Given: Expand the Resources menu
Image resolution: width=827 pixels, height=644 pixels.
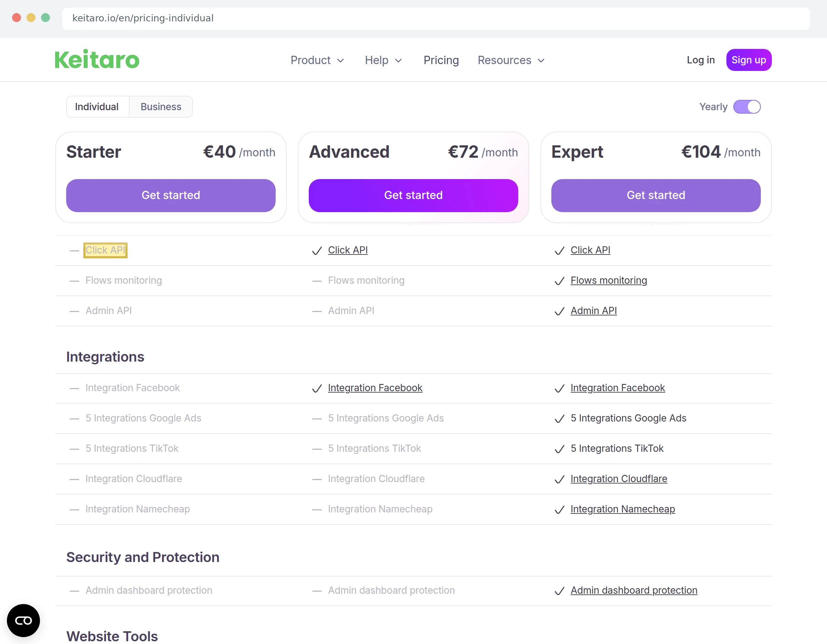Looking at the screenshot, I should 511,60.
